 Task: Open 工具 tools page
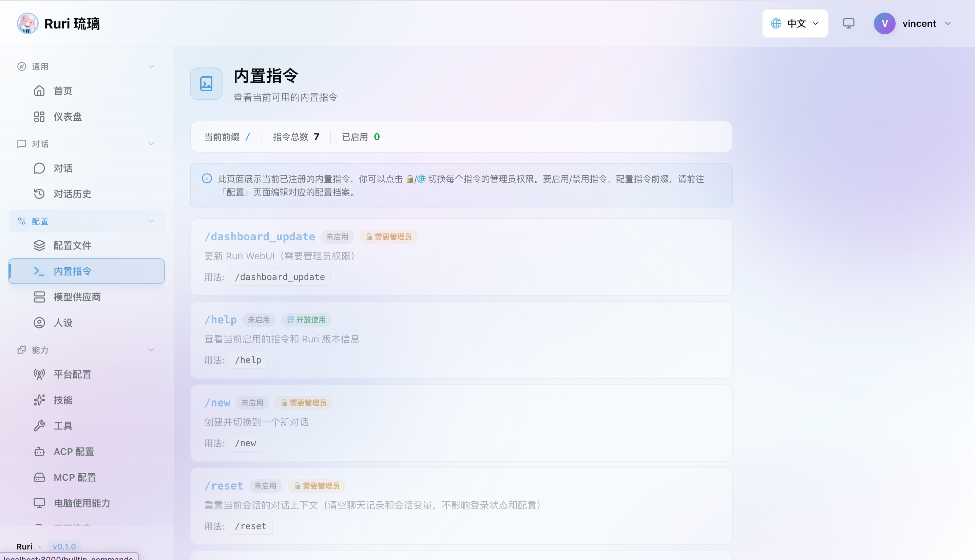[87, 426]
